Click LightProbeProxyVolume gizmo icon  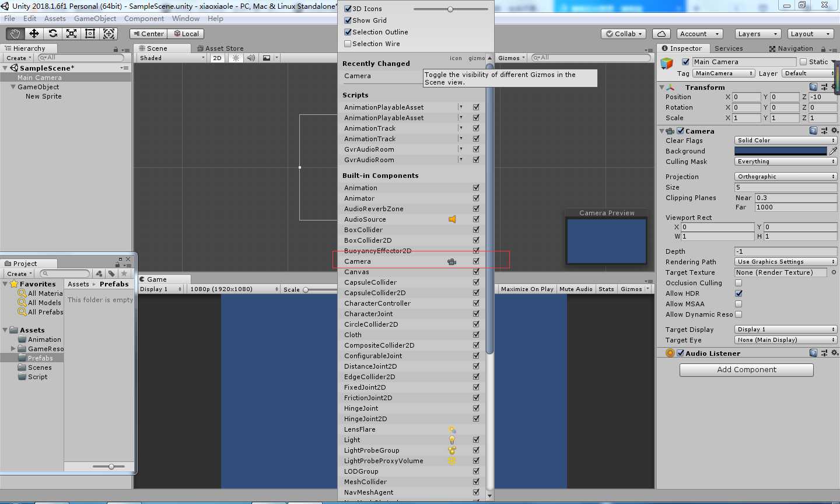(x=452, y=461)
